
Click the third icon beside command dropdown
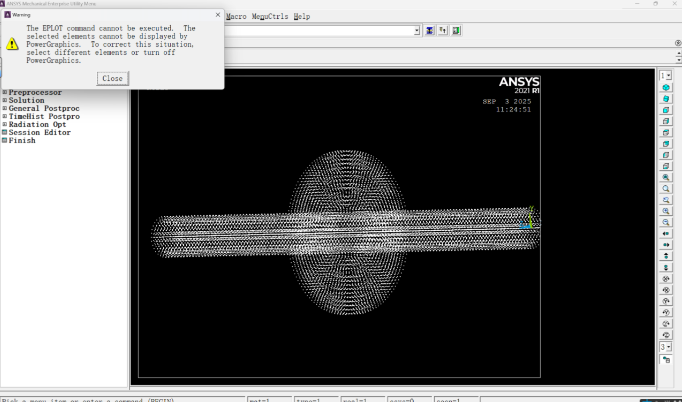456,31
